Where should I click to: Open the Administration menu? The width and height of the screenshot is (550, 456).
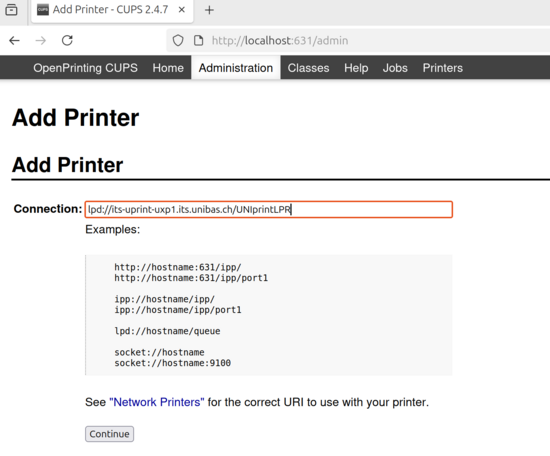[236, 68]
